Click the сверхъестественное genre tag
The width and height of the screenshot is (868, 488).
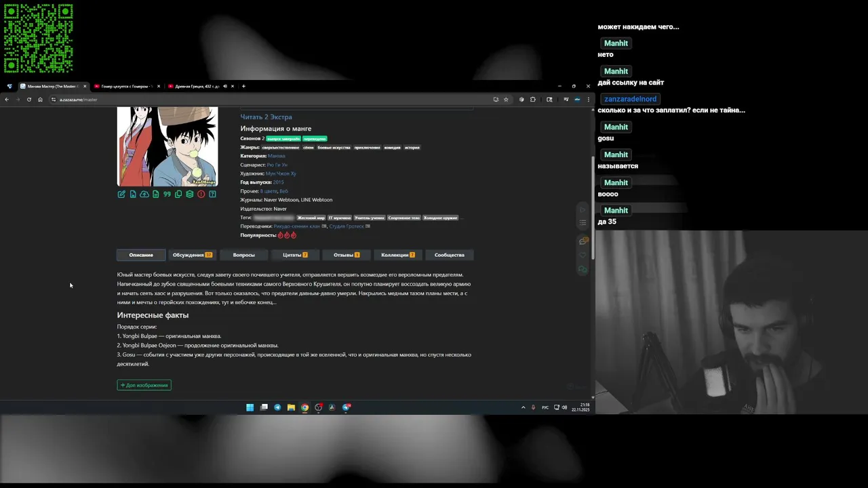click(280, 147)
